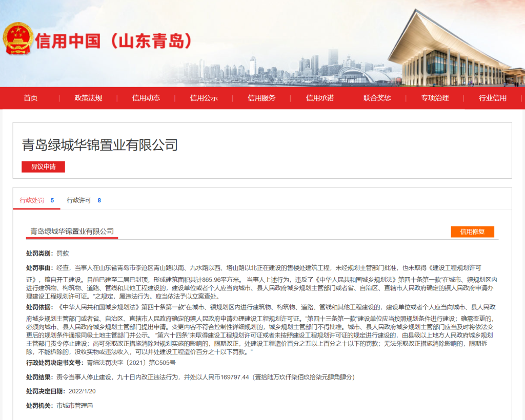The width and height of the screenshot is (525, 420).
Task: Click document number 青综法罚决字〔2021〕第C505号
Action: click(x=131, y=363)
